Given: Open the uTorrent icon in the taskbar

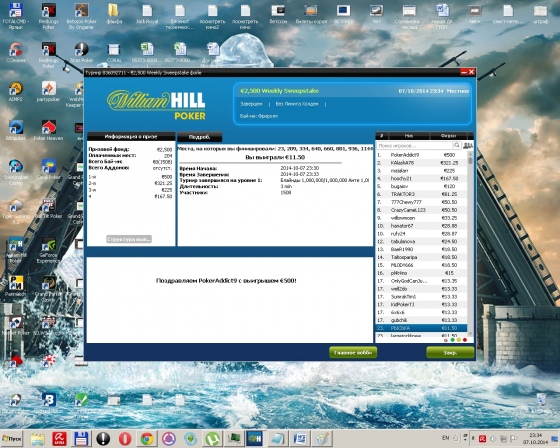Looking at the screenshot, I should click(212, 439).
